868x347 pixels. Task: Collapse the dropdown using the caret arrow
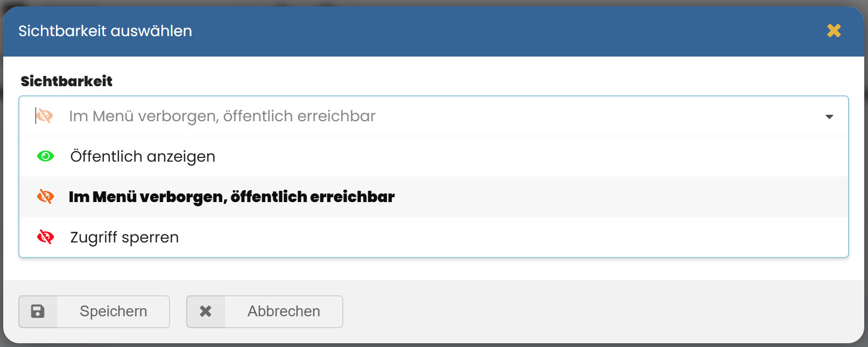click(829, 116)
